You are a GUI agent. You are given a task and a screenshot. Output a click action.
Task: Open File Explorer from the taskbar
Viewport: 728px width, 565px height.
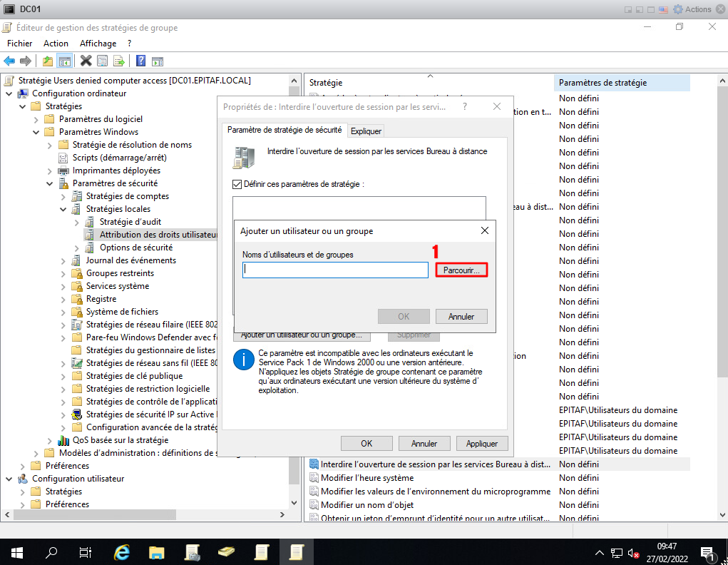click(x=157, y=552)
